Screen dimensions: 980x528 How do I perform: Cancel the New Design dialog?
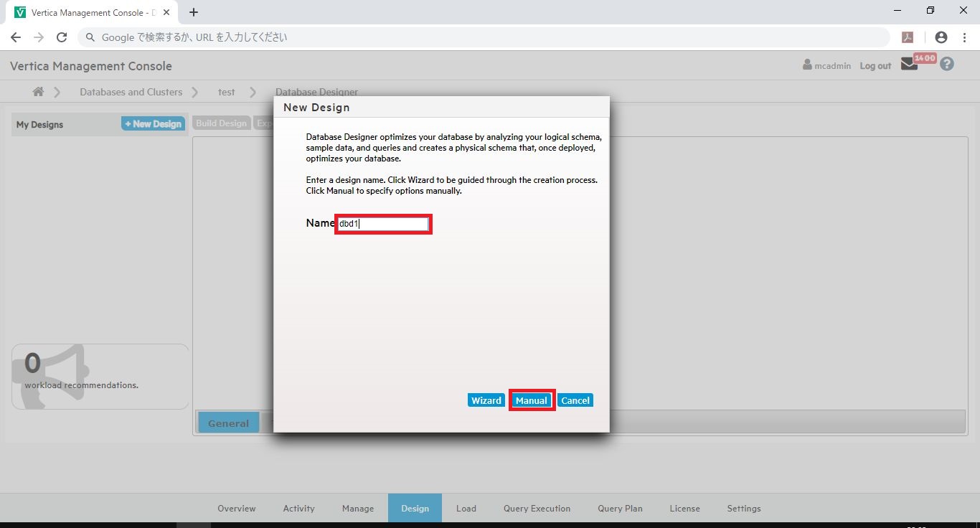tap(575, 400)
